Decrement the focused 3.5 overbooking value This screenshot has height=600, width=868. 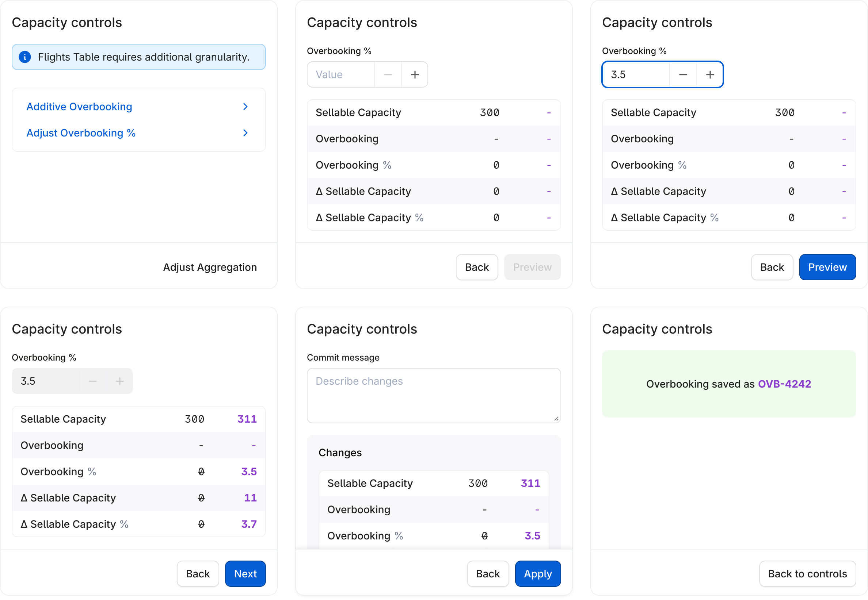point(683,75)
